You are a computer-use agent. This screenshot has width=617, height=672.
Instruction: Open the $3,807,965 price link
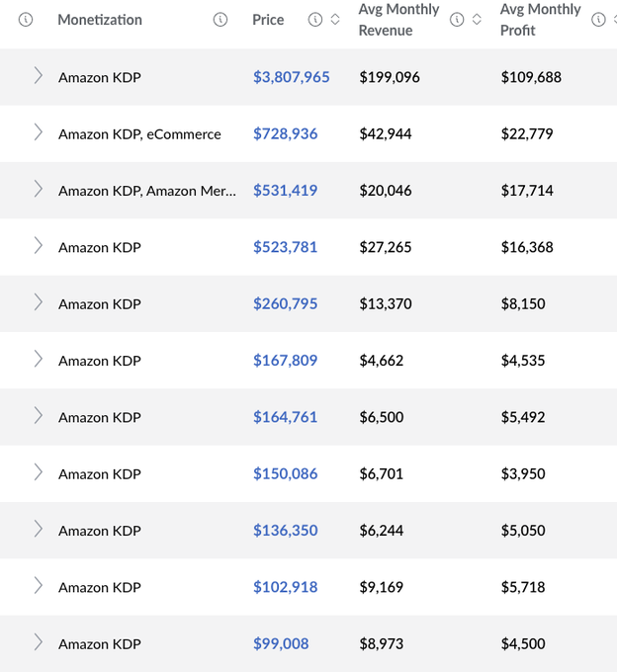(x=291, y=76)
